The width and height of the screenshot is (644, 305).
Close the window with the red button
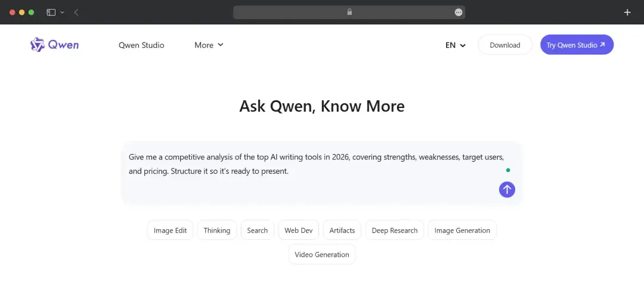click(x=13, y=13)
